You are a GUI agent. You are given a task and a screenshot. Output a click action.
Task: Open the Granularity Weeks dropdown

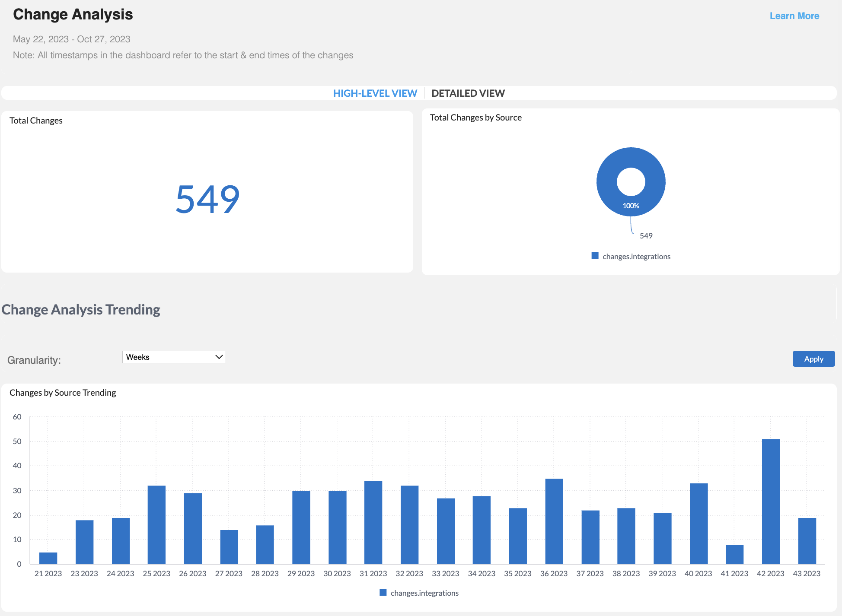pos(174,357)
